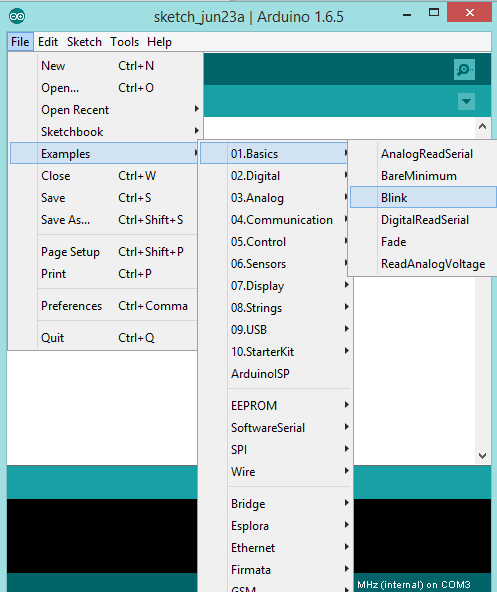Choose Save As... menu entry
Viewport: 497px width, 592px height.
point(103,219)
